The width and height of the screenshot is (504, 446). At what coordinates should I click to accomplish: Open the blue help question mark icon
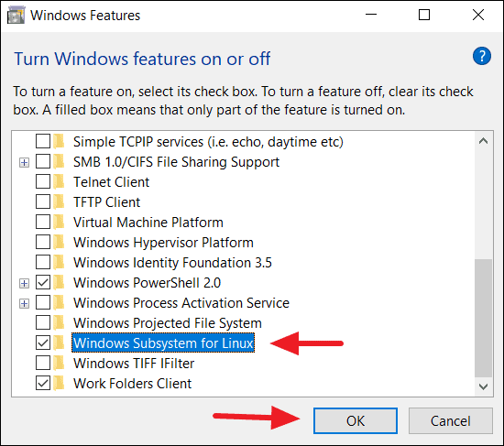tap(481, 56)
